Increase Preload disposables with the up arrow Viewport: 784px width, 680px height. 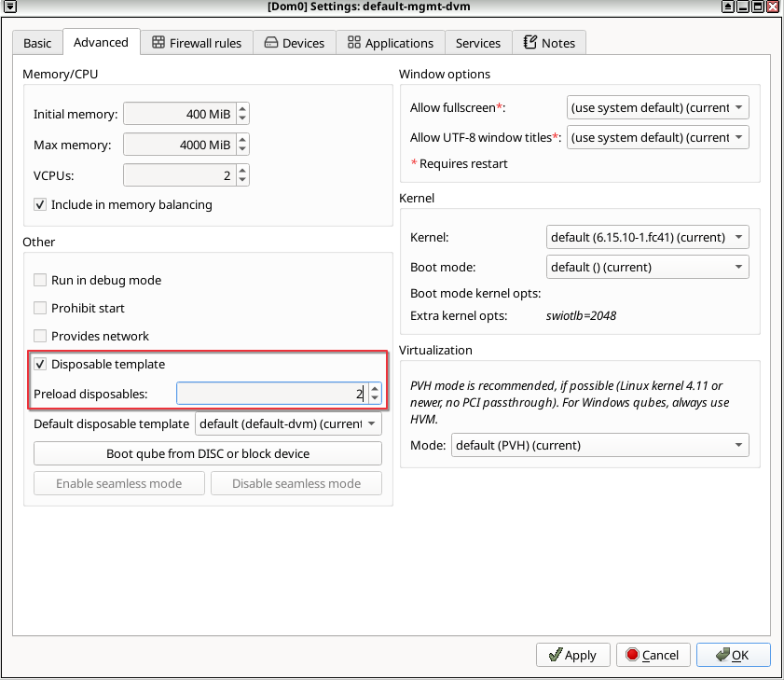pos(375,388)
